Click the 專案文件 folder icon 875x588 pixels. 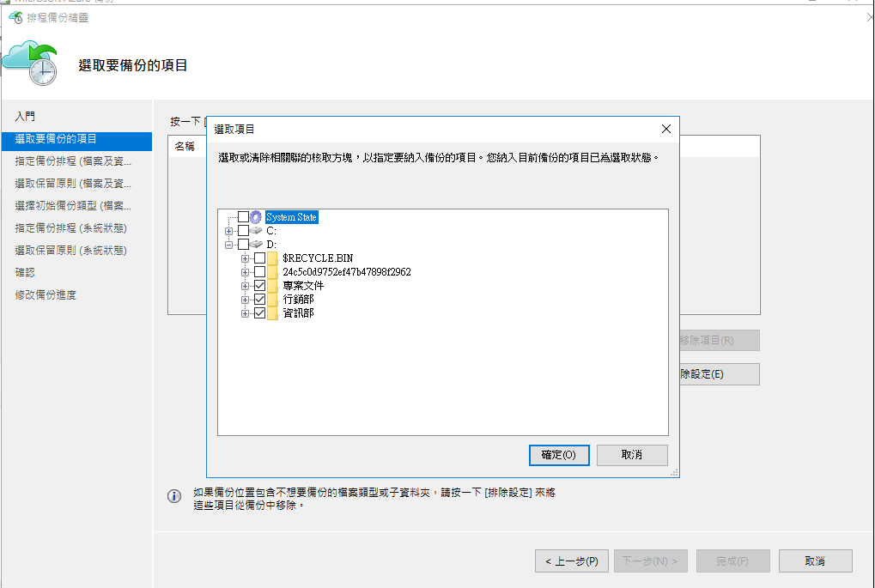click(x=272, y=286)
